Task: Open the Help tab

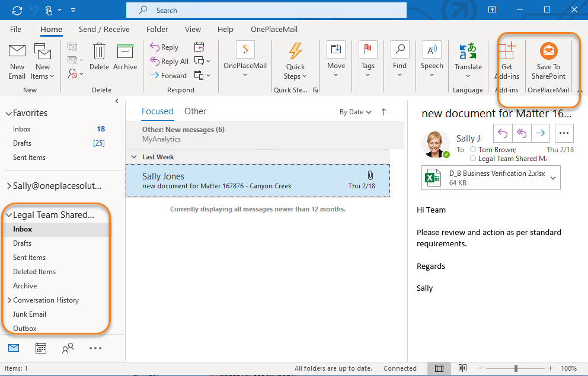Action: (x=225, y=29)
